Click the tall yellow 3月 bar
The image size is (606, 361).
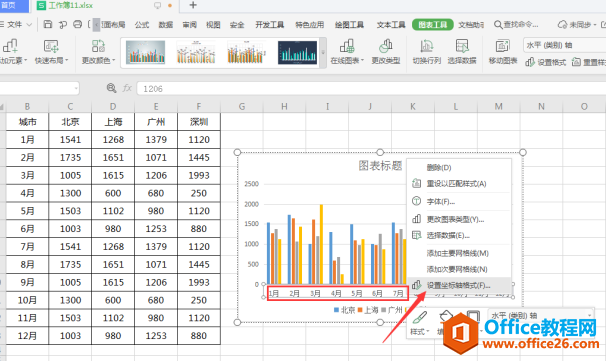321,244
